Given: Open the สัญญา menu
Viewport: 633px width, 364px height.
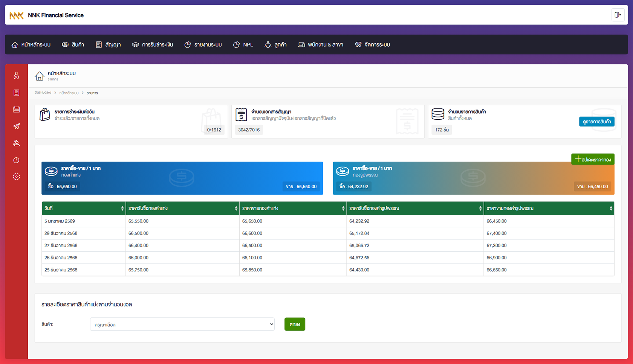Looking at the screenshot, I should tap(109, 45).
